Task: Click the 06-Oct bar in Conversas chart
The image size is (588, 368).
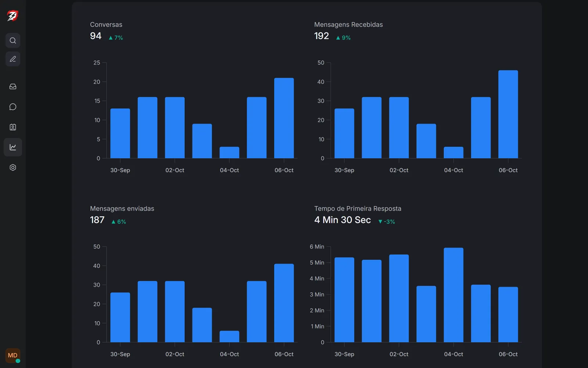Action: (x=284, y=118)
